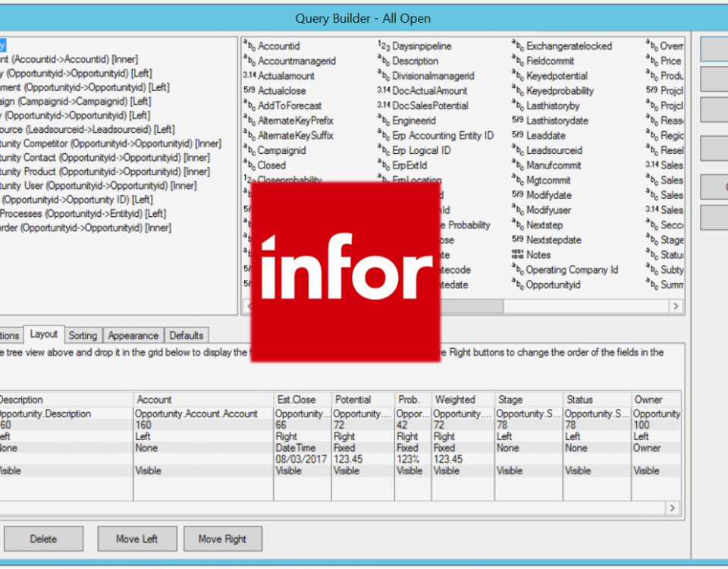This screenshot has height=569, width=728.
Task: Select the Opportunity Contact join row
Action: coord(105,158)
